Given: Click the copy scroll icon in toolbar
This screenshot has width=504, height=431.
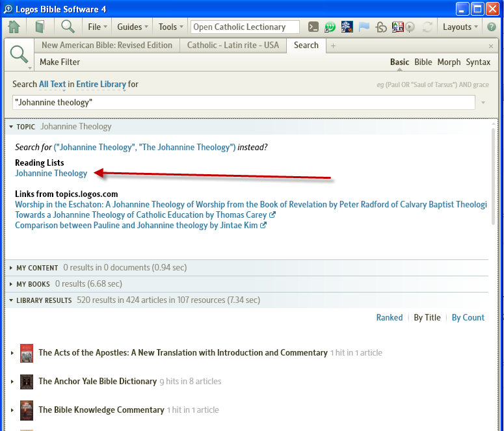Looking at the screenshot, I should [x=381, y=27].
